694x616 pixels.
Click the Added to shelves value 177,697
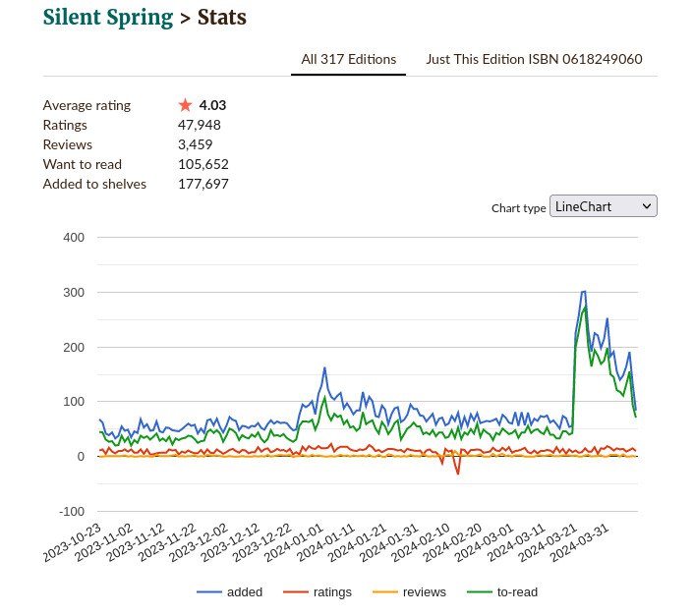203,184
